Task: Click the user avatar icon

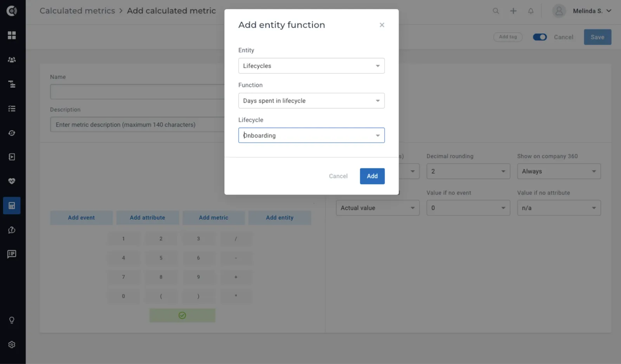Action: tap(559, 11)
